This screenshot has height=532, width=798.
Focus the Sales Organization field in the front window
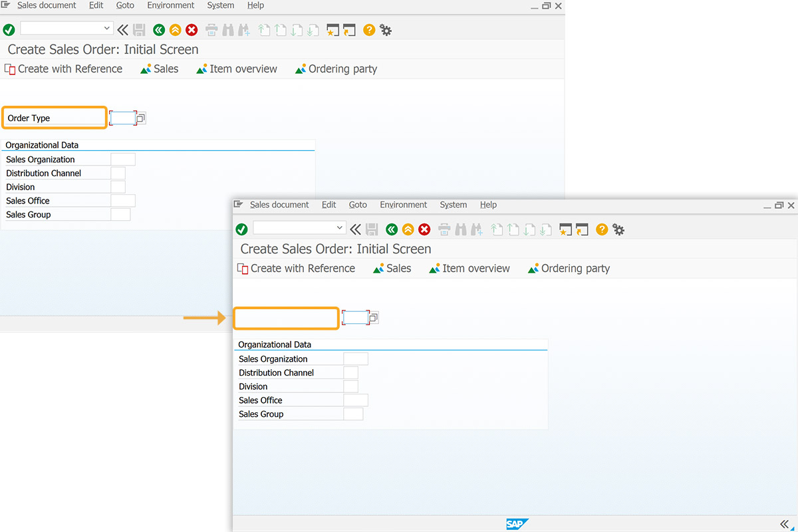pyautogui.click(x=356, y=359)
